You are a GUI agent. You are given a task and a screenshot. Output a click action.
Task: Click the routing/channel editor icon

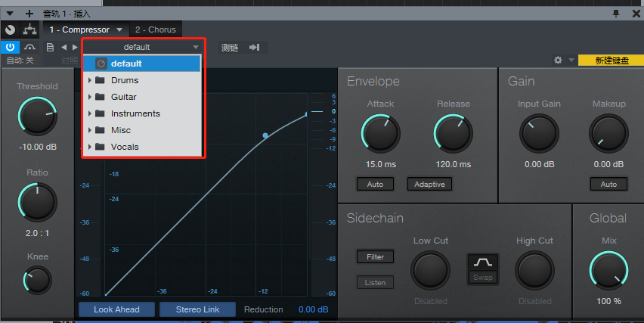click(x=30, y=30)
